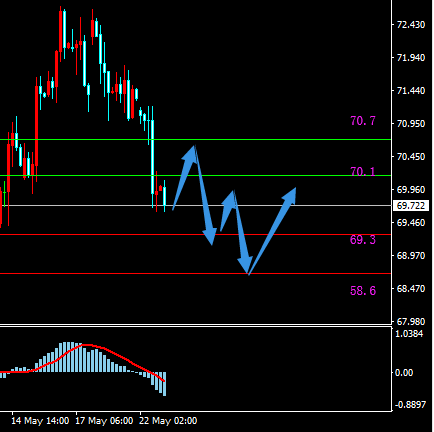Select the lowest red support line
The width and height of the screenshot is (434, 432).
click(195, 274)
